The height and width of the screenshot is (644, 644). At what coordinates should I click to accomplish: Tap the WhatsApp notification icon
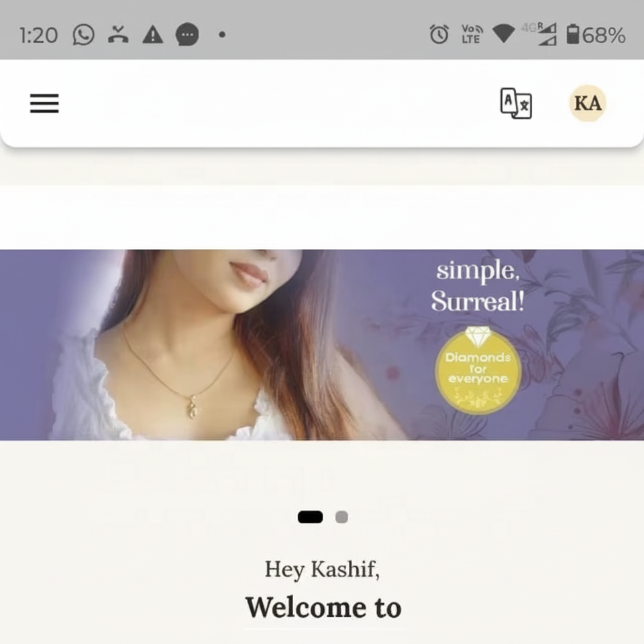pyautogui.click(x=83, y=34)
